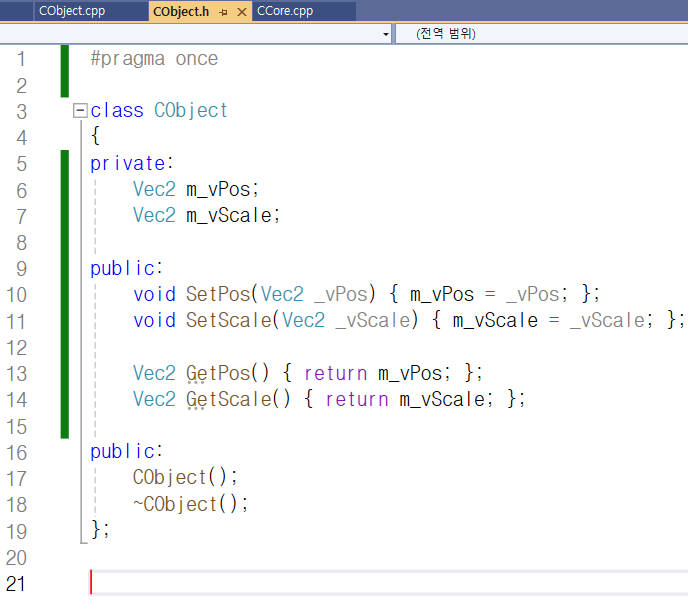Click the _vScale parameter in SetScale signature
This screenshot has width=688, height=604.
tap(373, 321)
